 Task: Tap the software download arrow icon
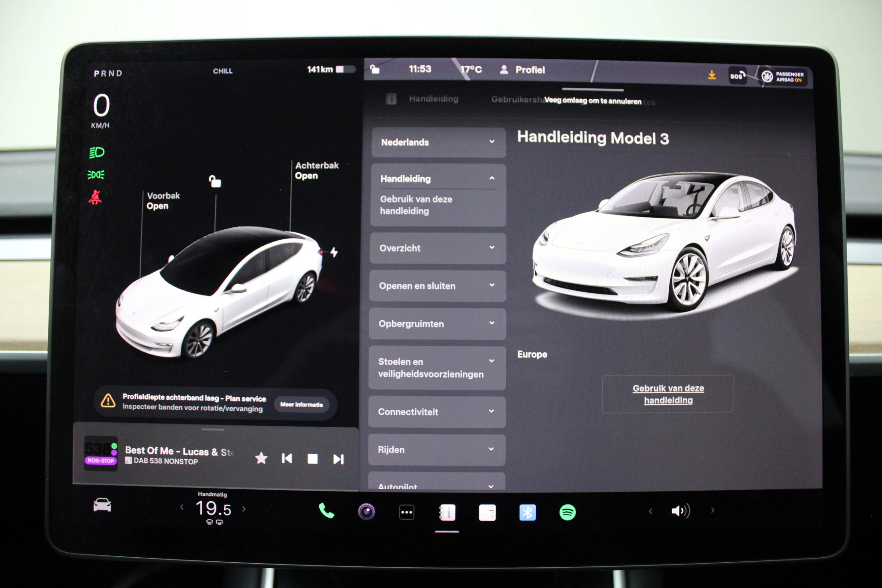[712, 74]
